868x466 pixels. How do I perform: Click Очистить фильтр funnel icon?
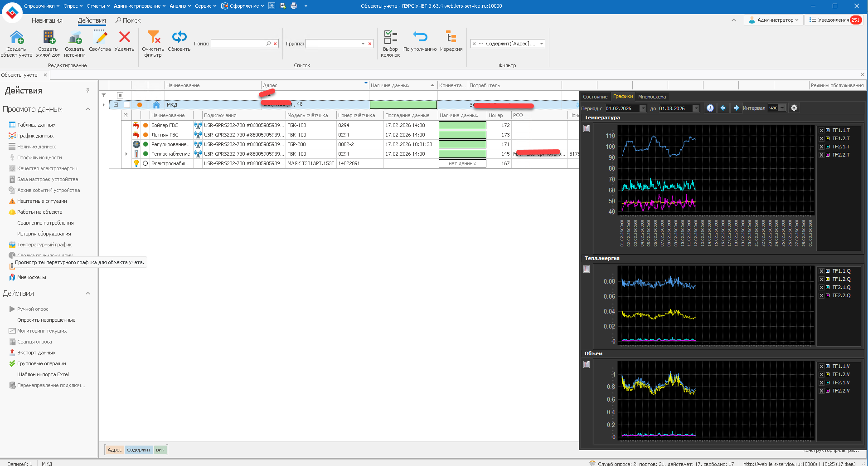153,38
